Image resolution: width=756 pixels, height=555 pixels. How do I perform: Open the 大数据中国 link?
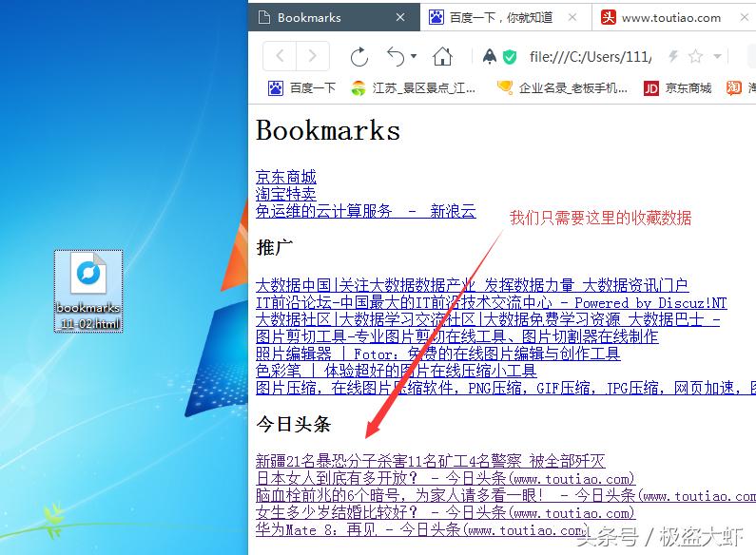(472, 285)
